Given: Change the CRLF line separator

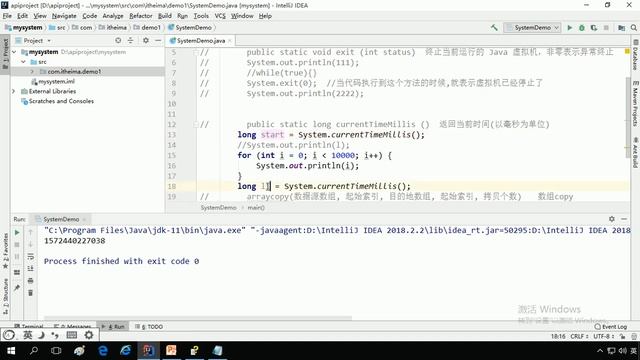Looking at the screenshot, I should [x=579, y=336].
